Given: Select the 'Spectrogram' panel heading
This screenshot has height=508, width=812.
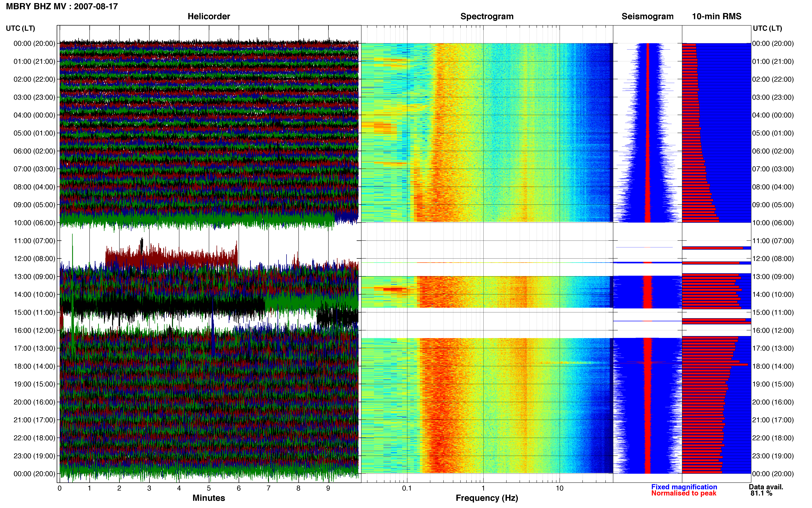Looking at the screenshot, I should click(487, 16).
